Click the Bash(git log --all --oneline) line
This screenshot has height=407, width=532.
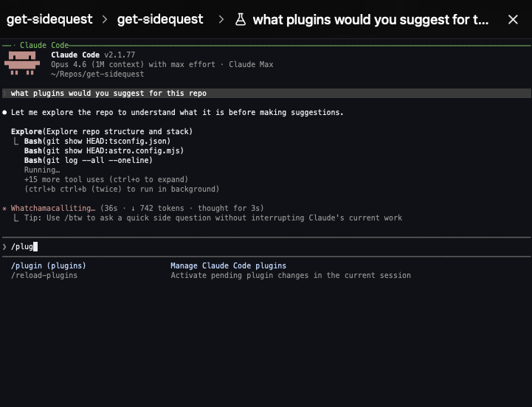point(88,160)
